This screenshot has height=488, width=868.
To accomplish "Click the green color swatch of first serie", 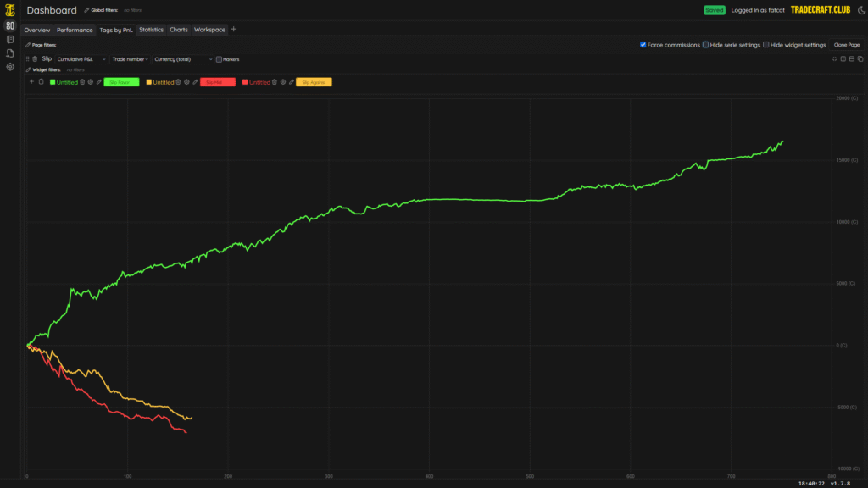I will click(53, 82).
